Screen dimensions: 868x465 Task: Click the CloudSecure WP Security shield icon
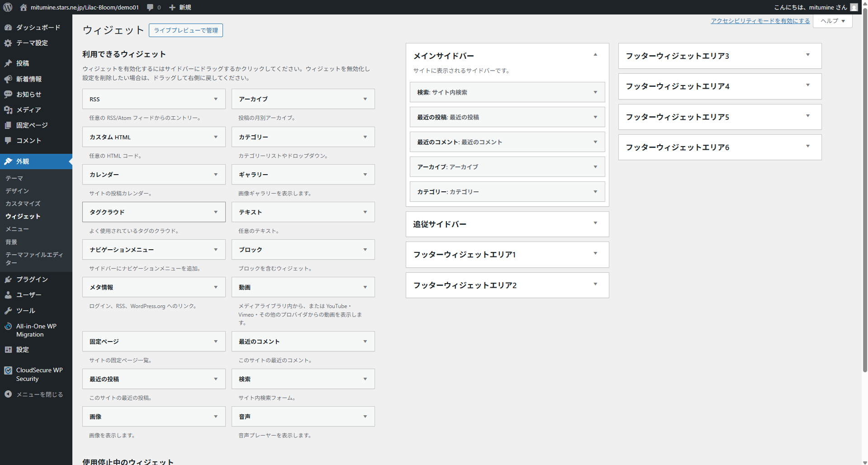pos(8,370)
